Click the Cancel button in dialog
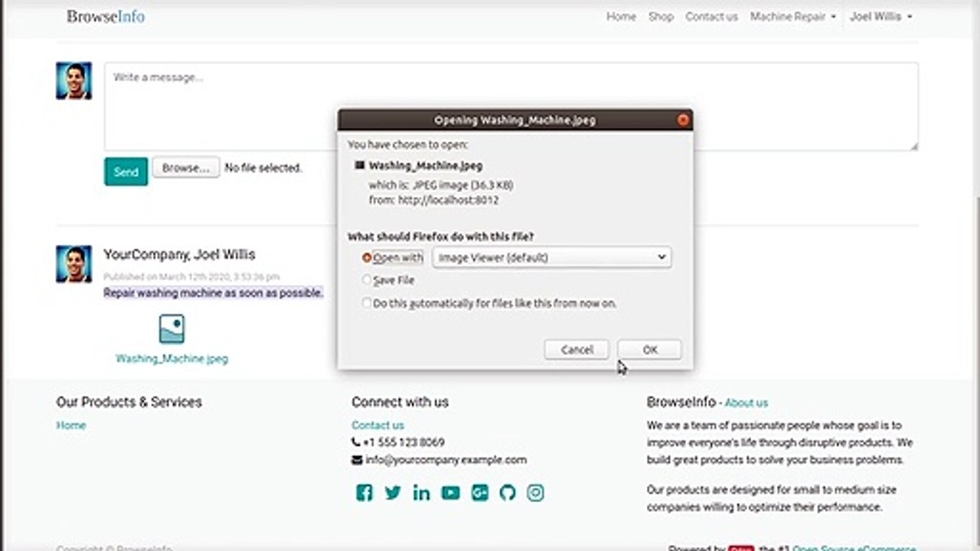980x551 pixels. [577, 350]
